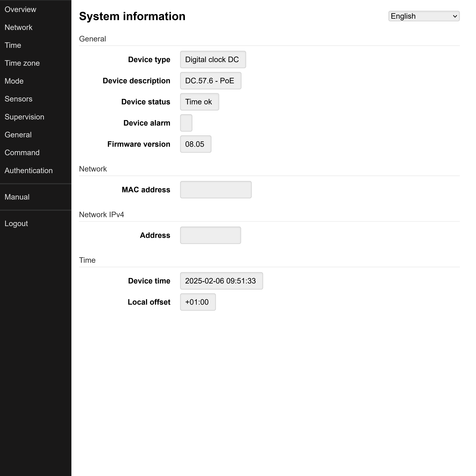Navigate to Supervision settings
Screen dimensions: 476x476
24,117
